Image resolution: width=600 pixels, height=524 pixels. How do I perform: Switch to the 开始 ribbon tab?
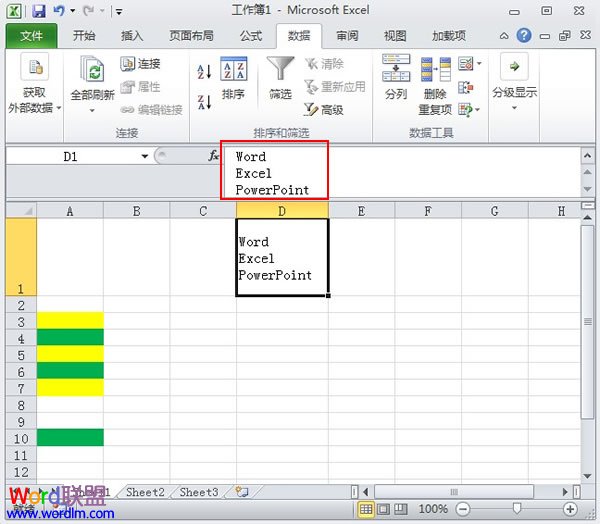pos(84,36)
